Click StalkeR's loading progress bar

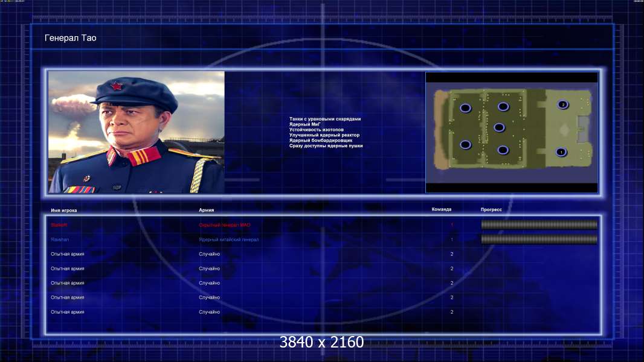point(539,224)
